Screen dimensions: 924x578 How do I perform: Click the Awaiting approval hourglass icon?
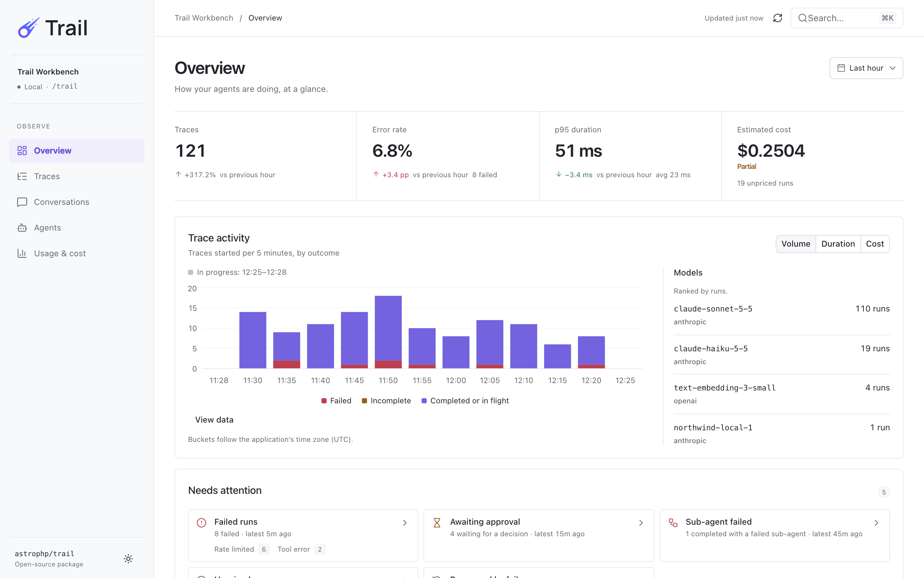point(437,522)
